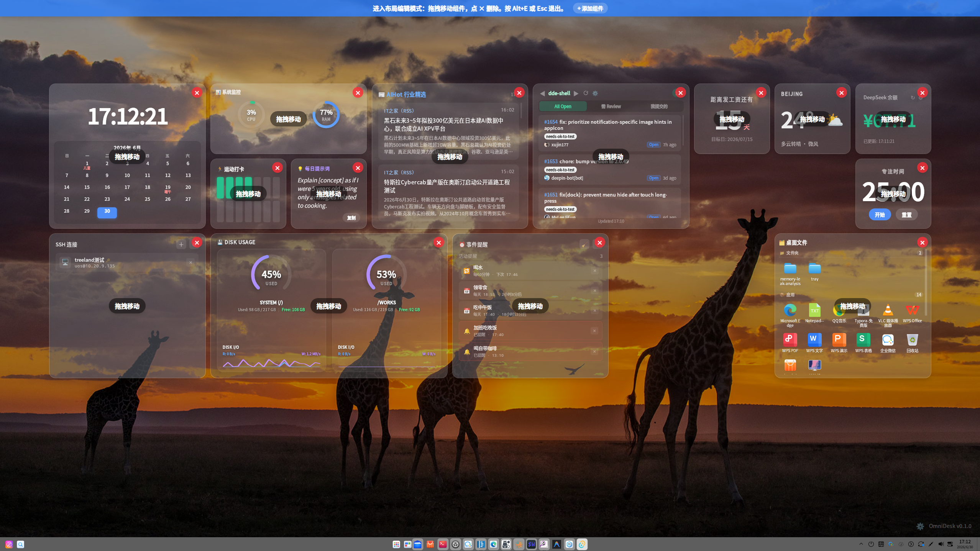
Task: Click the 添加组件 button in the banner
Action: [x=590, y=8]
